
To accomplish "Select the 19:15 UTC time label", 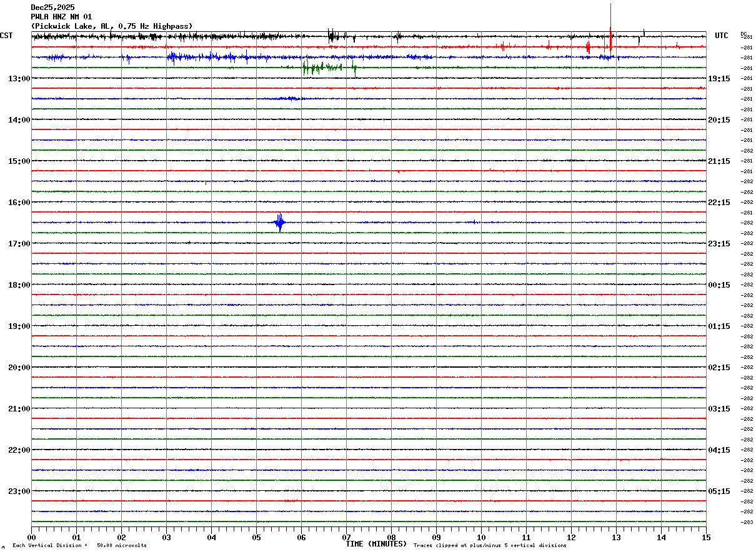I will (719, 79).
